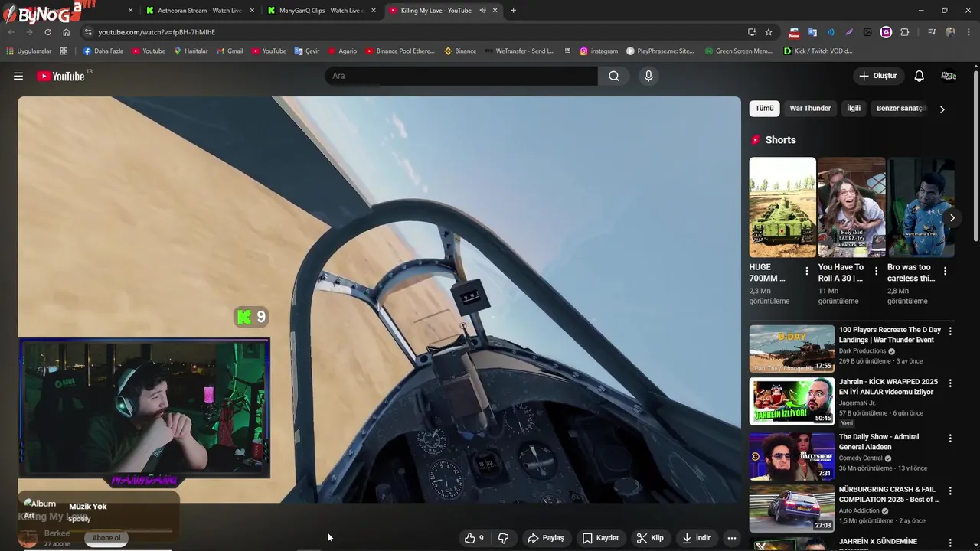Click the browser home icon

pos(66,32)
